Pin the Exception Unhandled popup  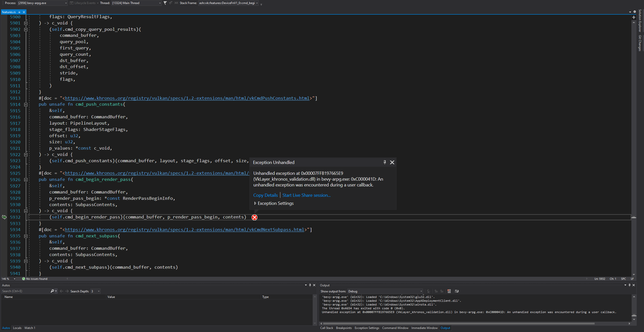coord(384,162)
